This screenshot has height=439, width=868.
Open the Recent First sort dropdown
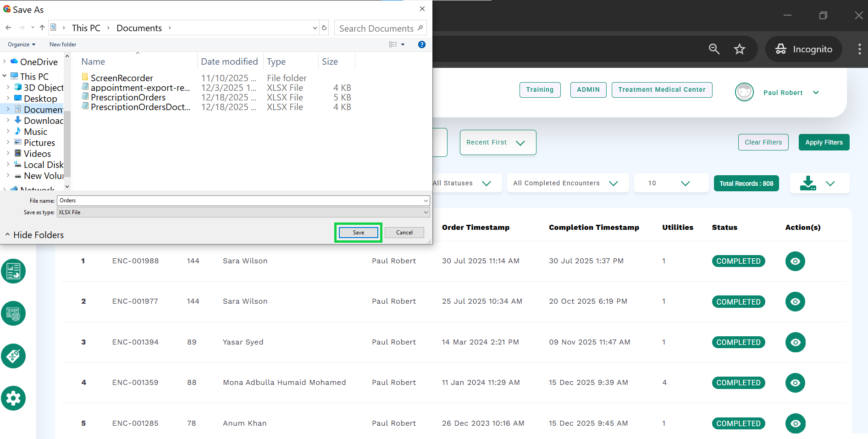(x=498, y=143)
